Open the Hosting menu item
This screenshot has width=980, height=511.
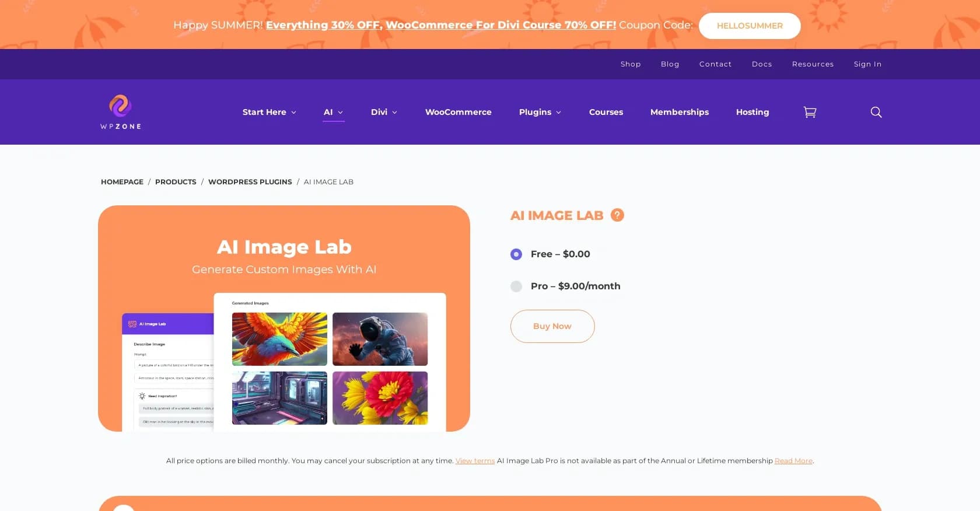[752, 112]
